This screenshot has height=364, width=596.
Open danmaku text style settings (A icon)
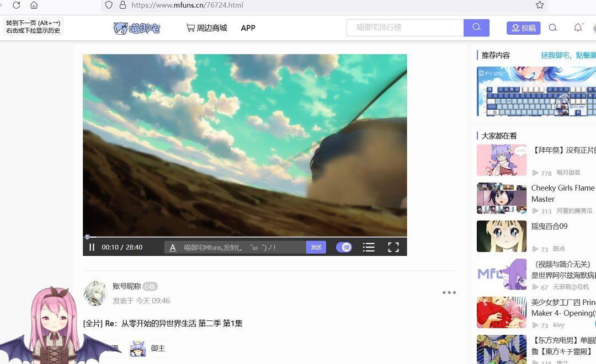173,248
